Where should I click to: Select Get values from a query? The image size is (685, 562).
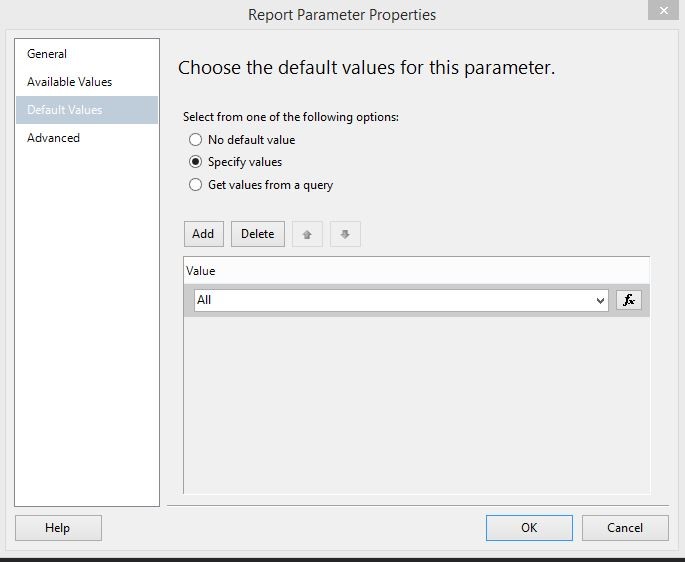196,185
